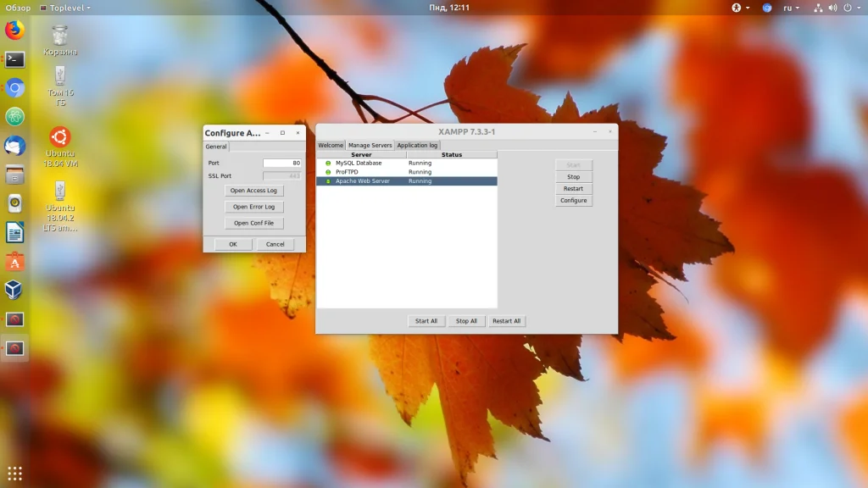Open the Toplevel app menu
This screenshot has height=488, width=868.
coord(65,8)
